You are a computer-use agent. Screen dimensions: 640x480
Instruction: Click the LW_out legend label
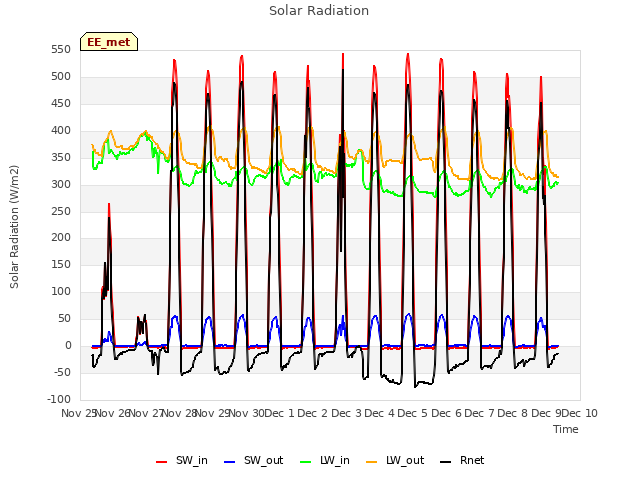point(405,460)
